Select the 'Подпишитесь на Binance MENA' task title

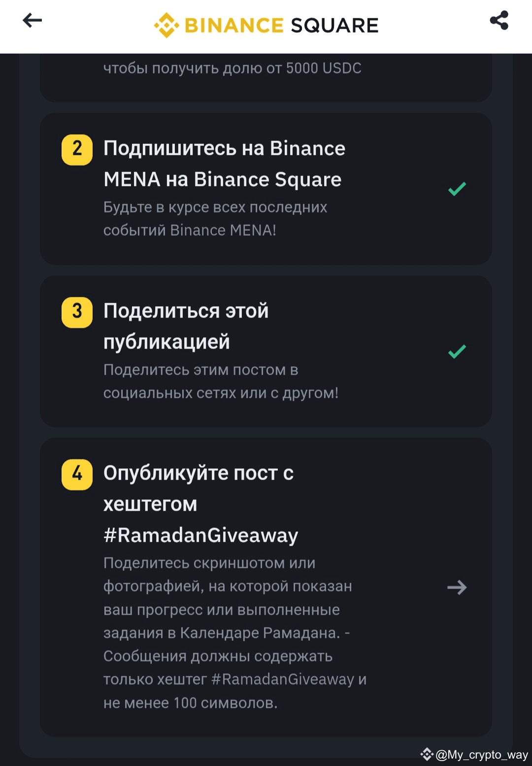pos(224,164)
